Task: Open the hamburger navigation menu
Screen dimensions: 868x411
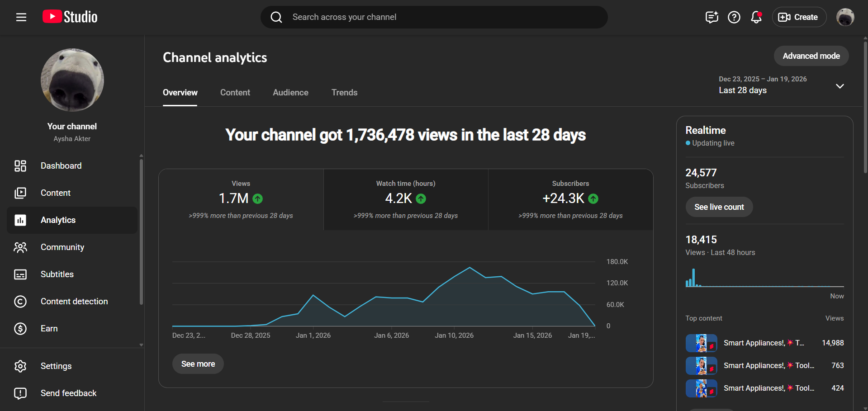Action: click(21, 17)
